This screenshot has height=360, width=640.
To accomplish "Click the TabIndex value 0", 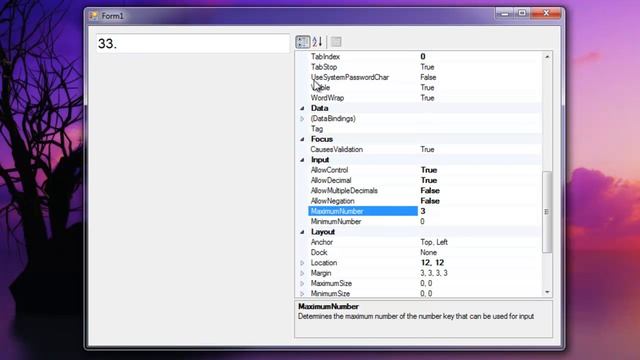I will [423, 57].
